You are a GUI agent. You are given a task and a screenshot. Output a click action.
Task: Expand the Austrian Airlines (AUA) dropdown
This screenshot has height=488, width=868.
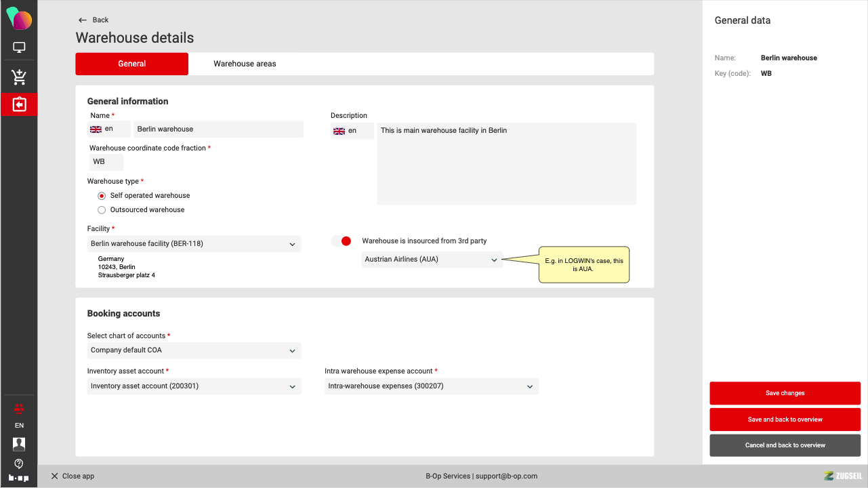coord(432,260)
